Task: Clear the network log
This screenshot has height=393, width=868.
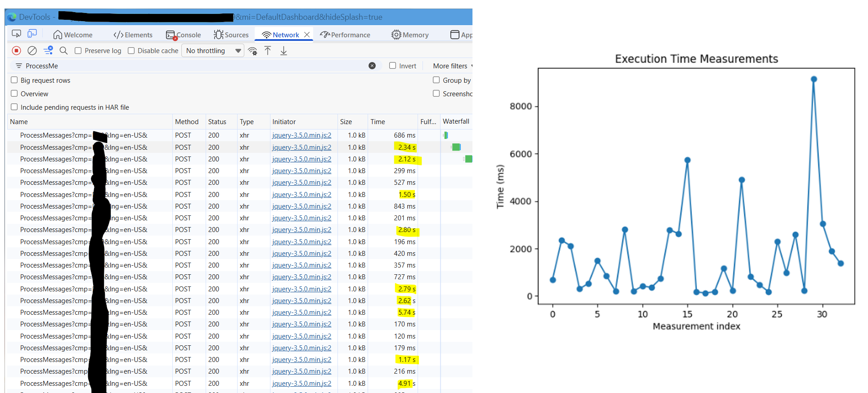Action: pos(32,51)
